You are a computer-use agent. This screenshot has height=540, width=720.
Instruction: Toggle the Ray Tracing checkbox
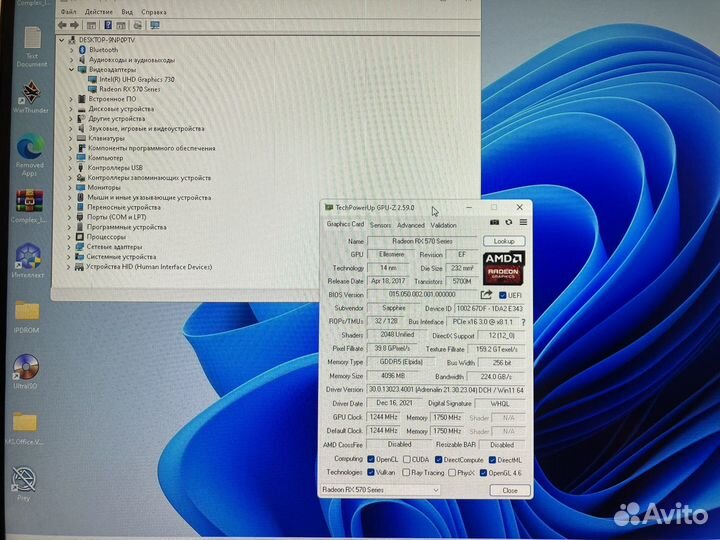406,472
